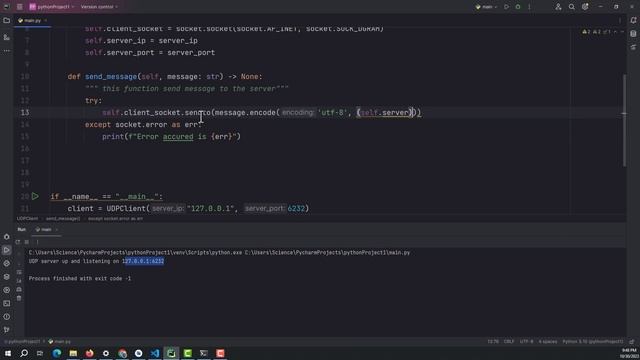Open the Database tool window icon
640x360 pixels.
click(633, 34)
